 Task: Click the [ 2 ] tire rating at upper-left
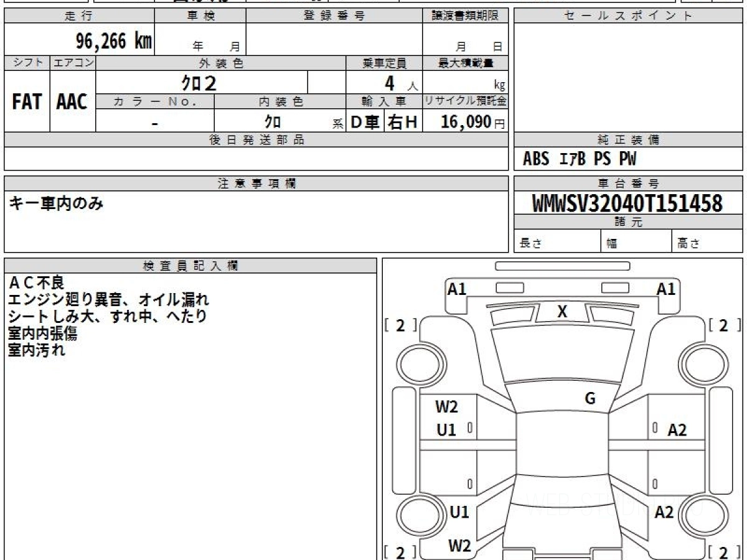[x=400, y=325]
